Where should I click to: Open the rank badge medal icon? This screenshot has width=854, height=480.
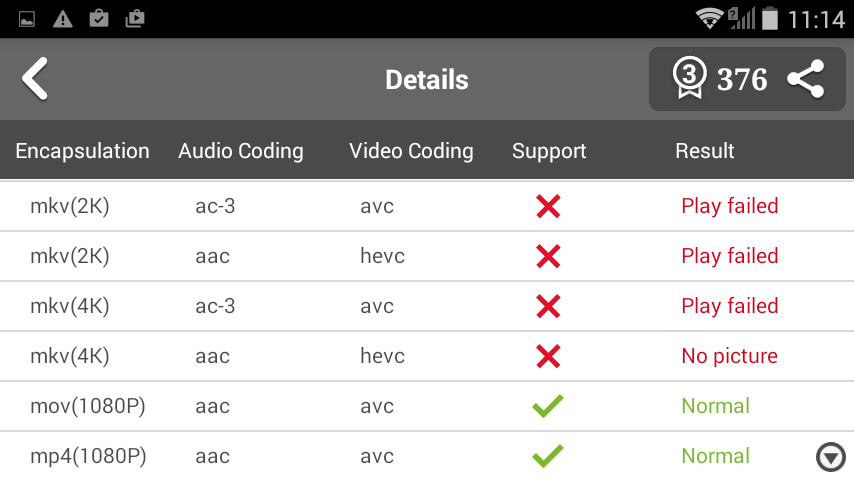tap(690, 78)
